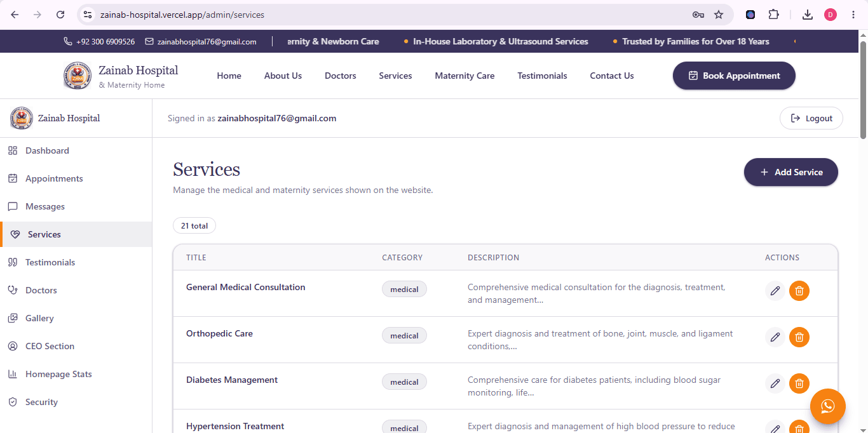Click the TITLE column header
The height and width of the screenshot is (433, 868).
(196, 258)
